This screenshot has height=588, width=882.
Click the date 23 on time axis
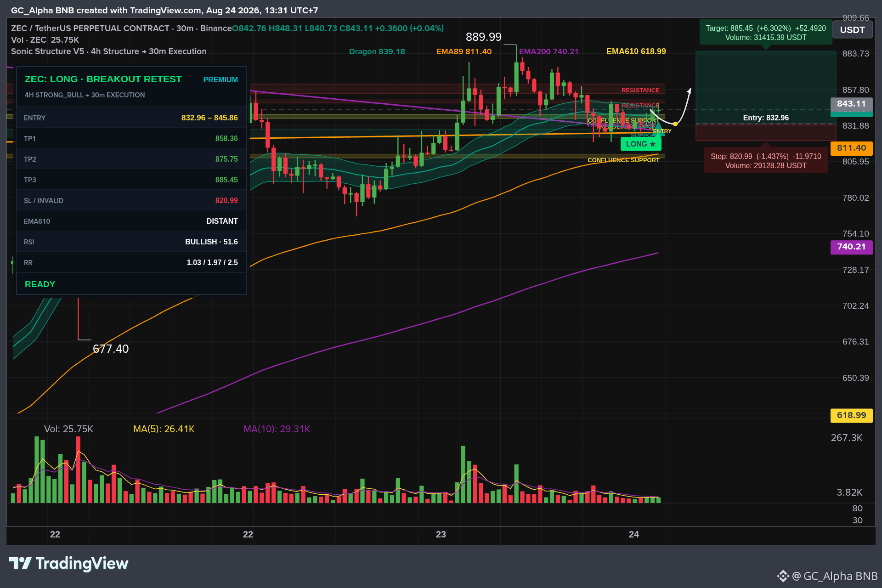coord(441,534)
